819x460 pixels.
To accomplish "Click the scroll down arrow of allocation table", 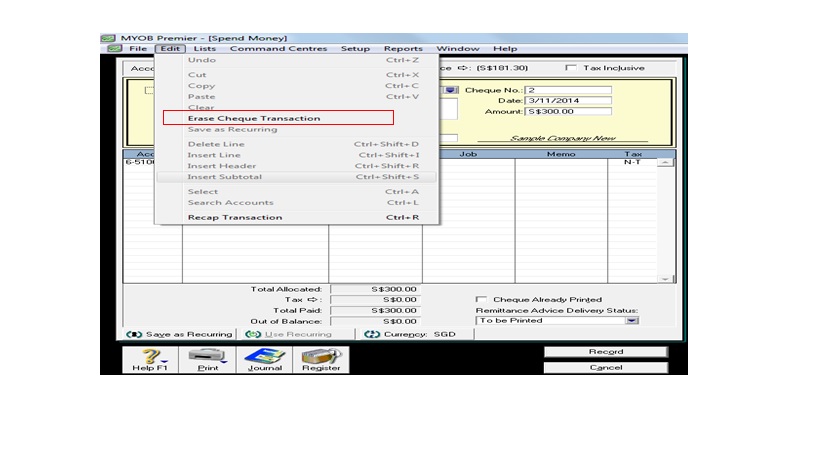I will (665, 279).
